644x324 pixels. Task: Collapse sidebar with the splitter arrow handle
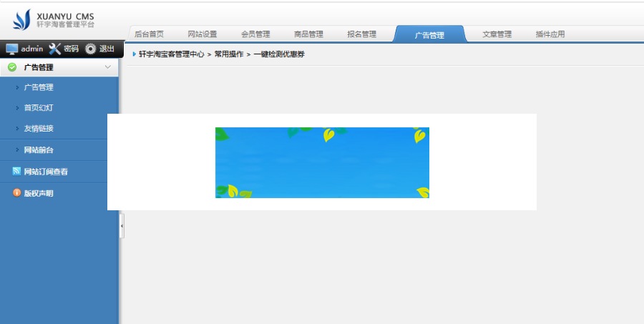click(x=122, y=226)
